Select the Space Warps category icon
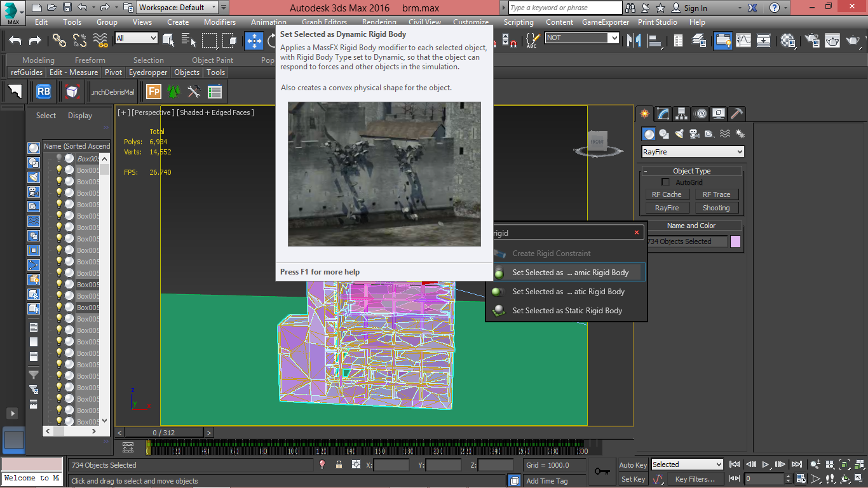Viewport: 868px width, 488px height. coord(724,133)
